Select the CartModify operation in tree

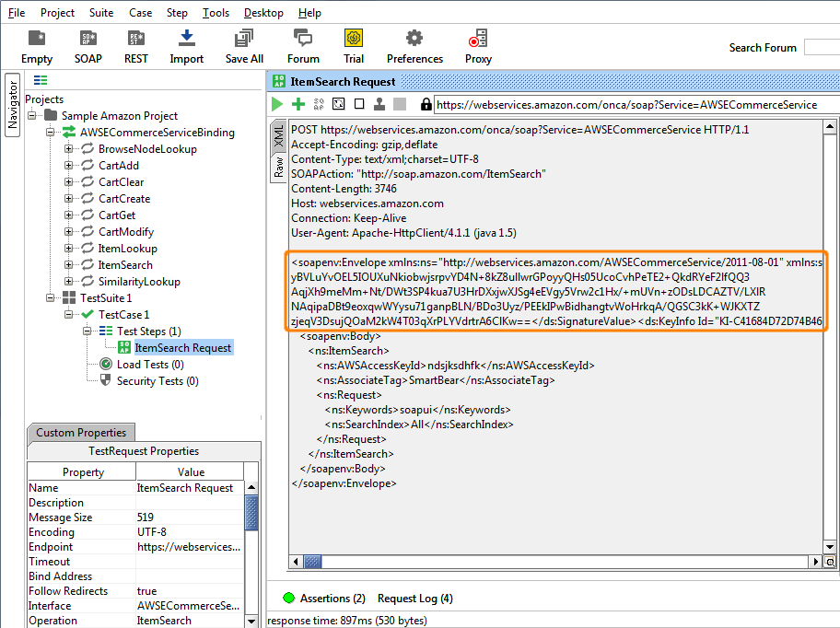coord(126,231)
